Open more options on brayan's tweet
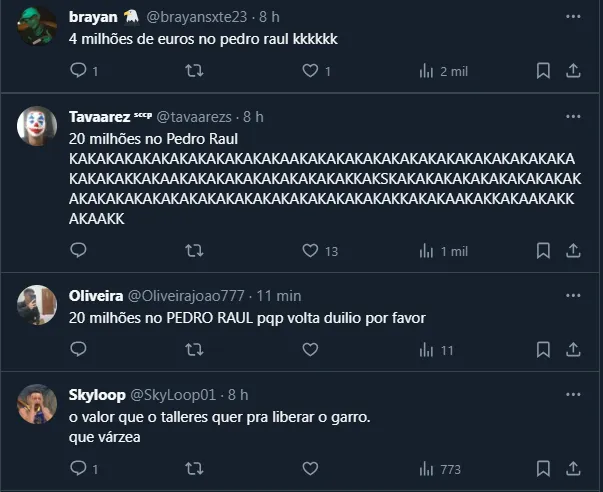 [x=572, y=17]
